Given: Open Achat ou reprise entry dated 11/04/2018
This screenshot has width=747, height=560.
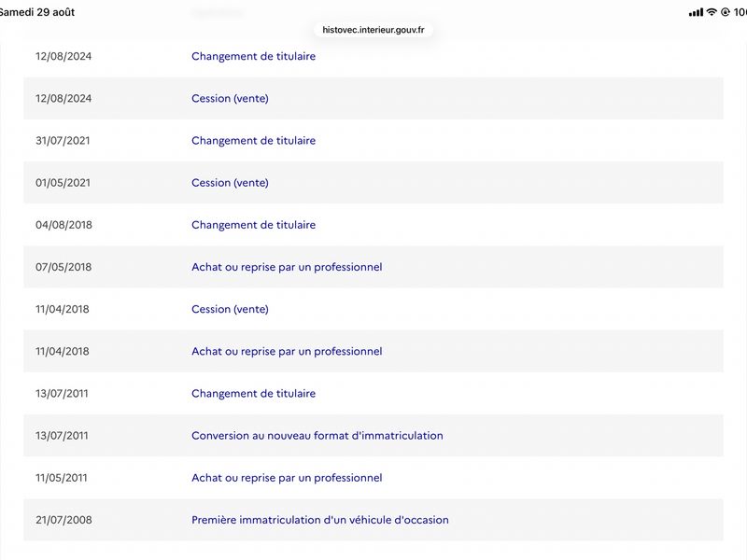Looking at the screenshot, I should point(287,352).
